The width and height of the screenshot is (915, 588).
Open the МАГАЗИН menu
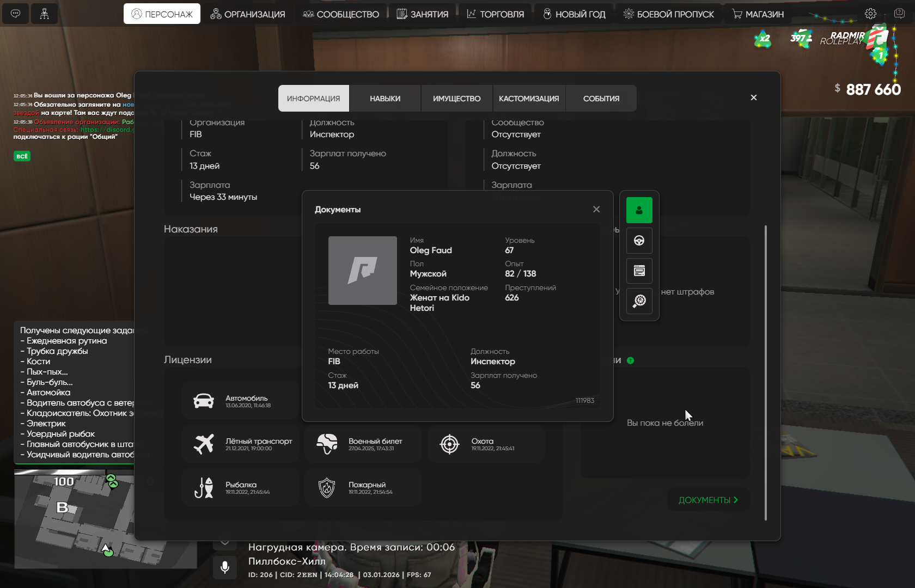758,14
